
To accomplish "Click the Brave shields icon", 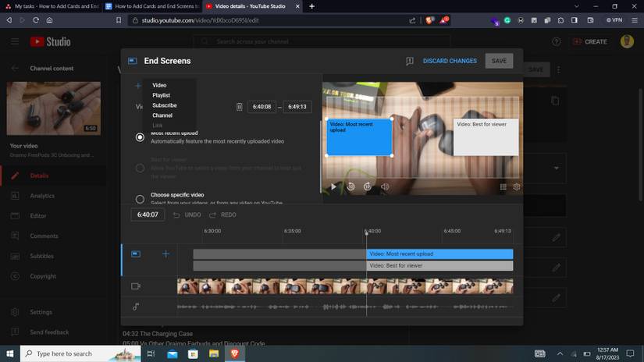I will 429,20.
